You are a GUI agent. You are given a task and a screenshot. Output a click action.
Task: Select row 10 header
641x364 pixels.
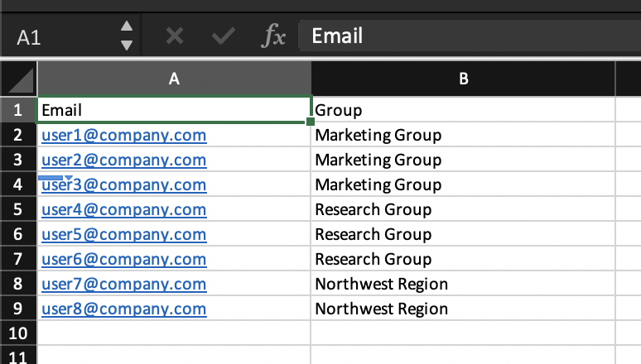18,333
